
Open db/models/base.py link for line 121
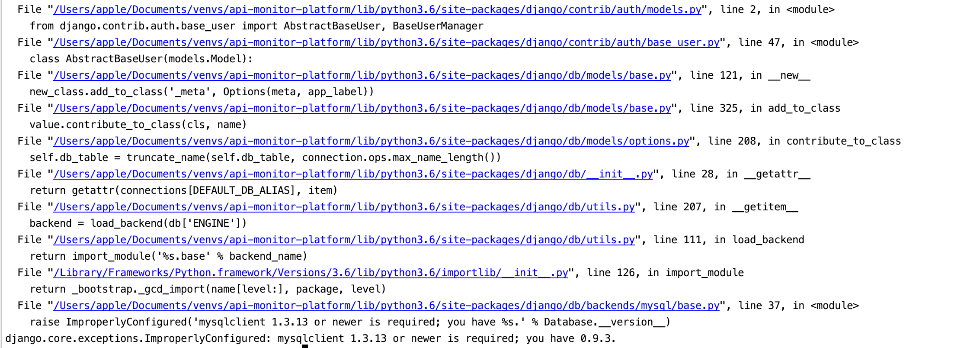362,75
